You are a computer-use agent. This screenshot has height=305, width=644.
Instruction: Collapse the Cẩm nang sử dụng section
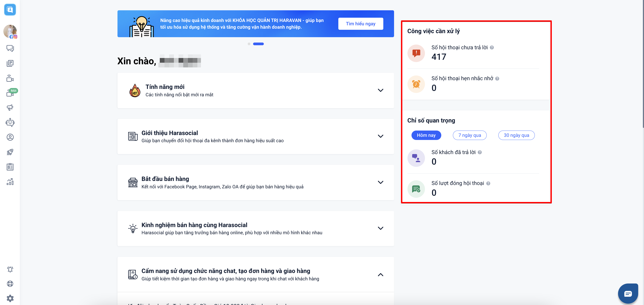click(x=380, y=275)
